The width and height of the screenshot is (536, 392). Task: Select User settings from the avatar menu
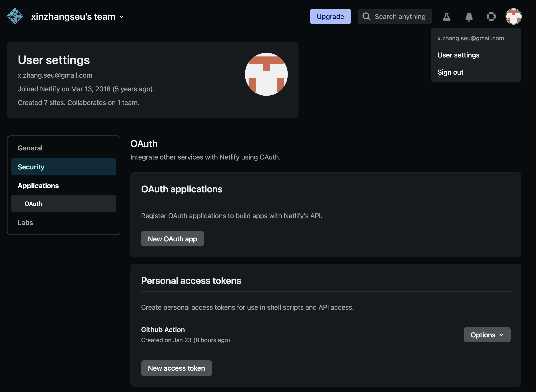458,55
